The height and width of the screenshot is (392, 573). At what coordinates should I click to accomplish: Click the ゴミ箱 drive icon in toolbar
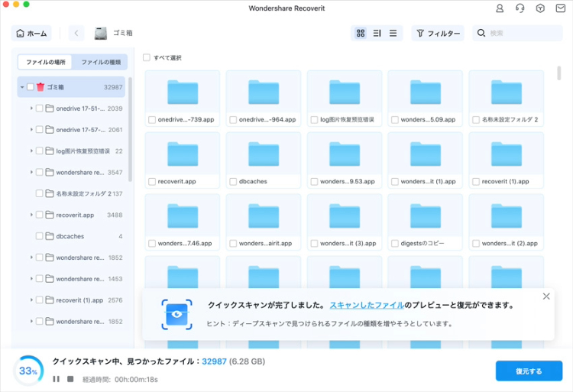pos(101,34)
